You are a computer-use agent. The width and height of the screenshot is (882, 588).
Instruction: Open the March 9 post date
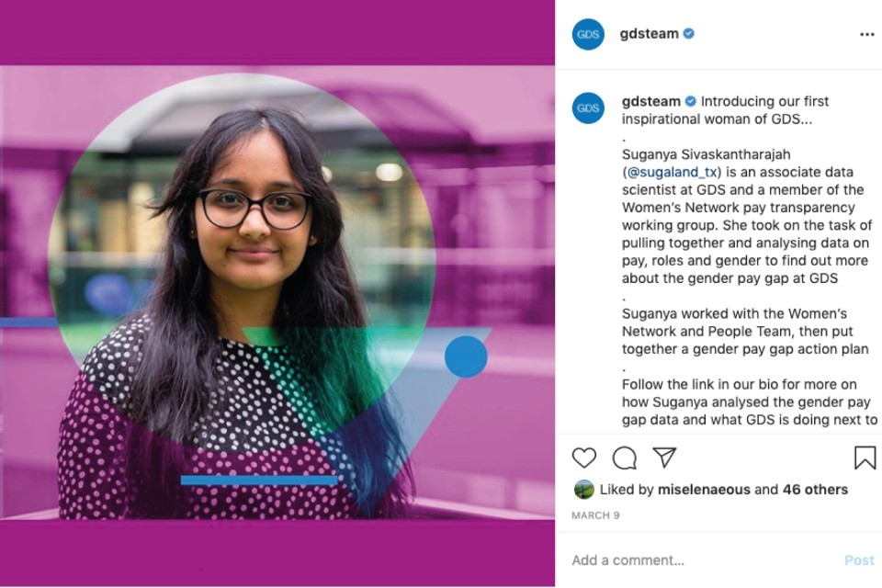(x=595, y=515)
